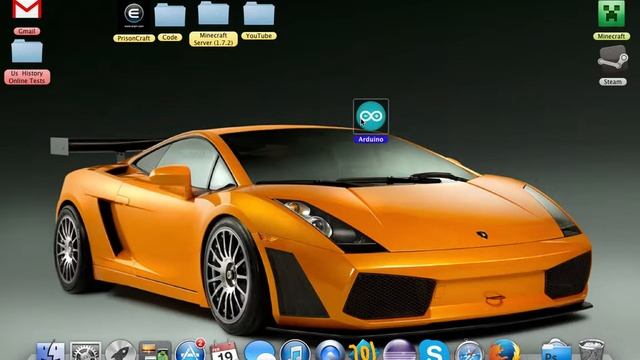Open the Photoshop folder stack in dock

pos(556,350)
